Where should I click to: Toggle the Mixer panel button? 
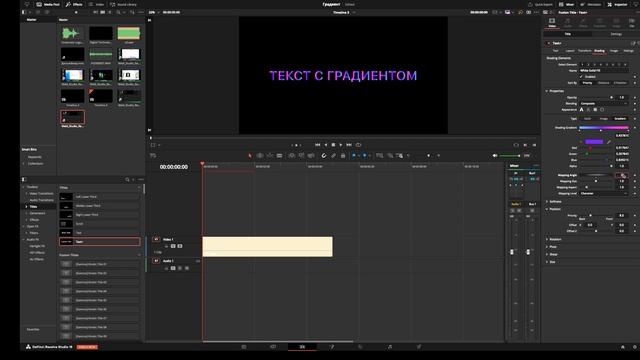pyautogui.click(x=566, y=4)
